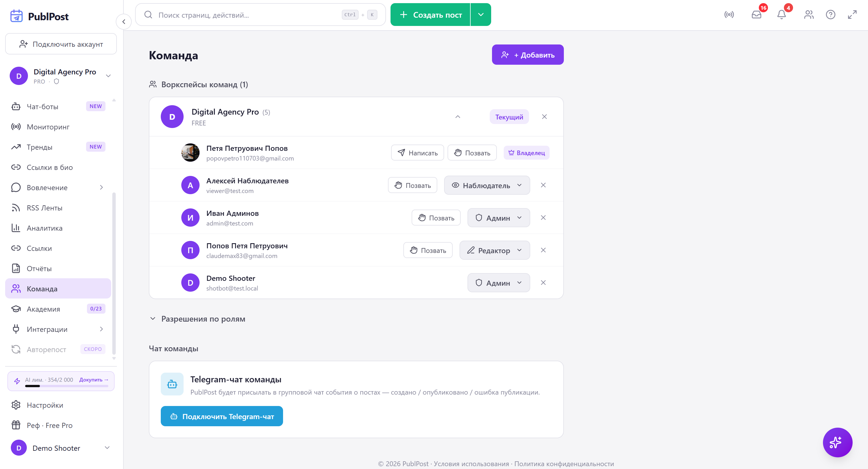Open the Demo Shooter user menu at bottom
Screen dimensions: 868x469
point(61,448)
